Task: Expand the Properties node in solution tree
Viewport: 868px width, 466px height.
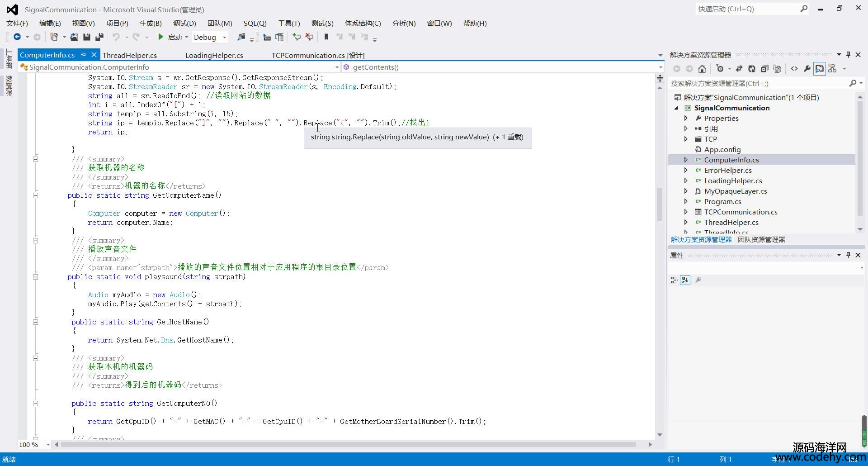Action: pos(686,118)
